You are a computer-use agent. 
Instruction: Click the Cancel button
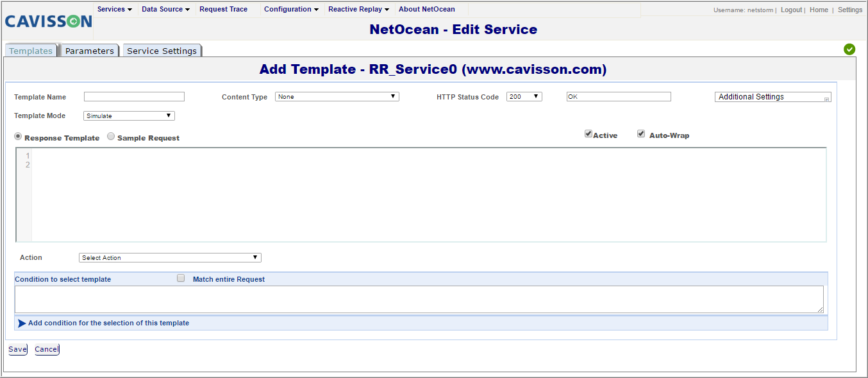tap(47, 350)
